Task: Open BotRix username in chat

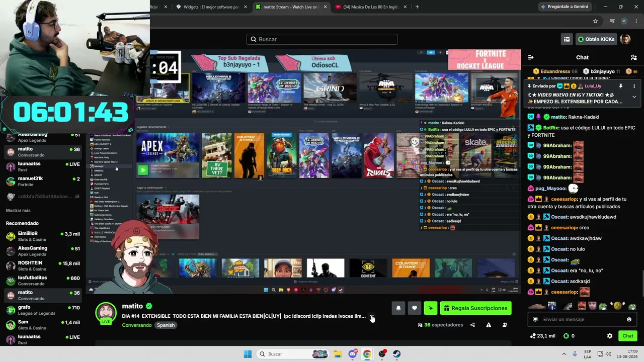Action: 551,128
